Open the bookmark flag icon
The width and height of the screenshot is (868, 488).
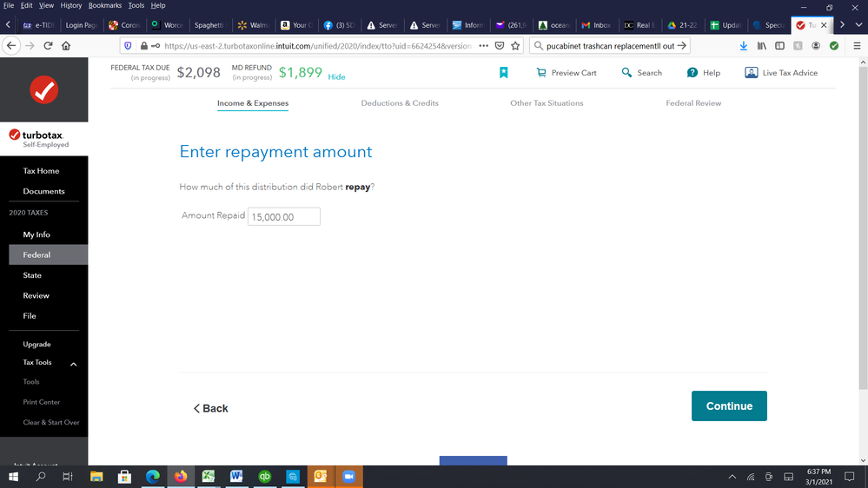(503, 72)
